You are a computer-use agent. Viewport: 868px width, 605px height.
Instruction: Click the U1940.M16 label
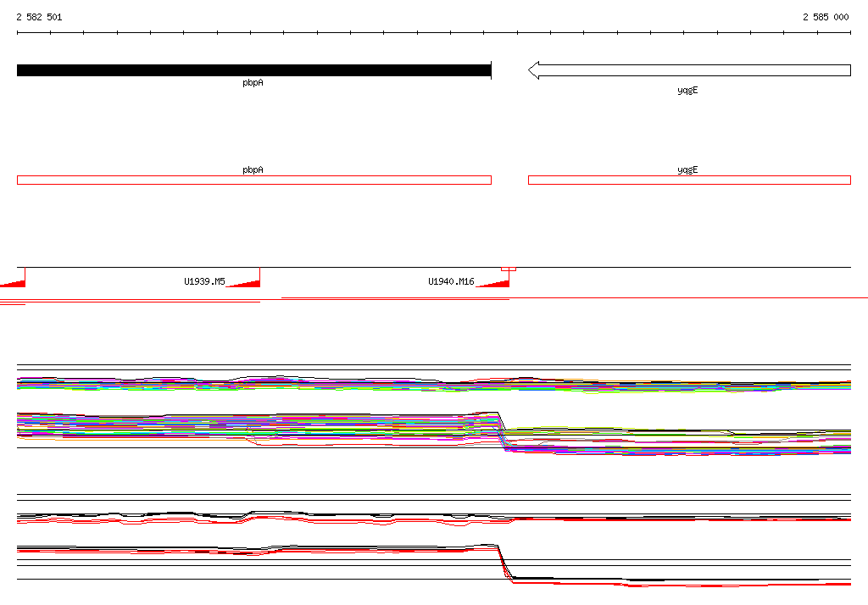click(x=451, y=282)
